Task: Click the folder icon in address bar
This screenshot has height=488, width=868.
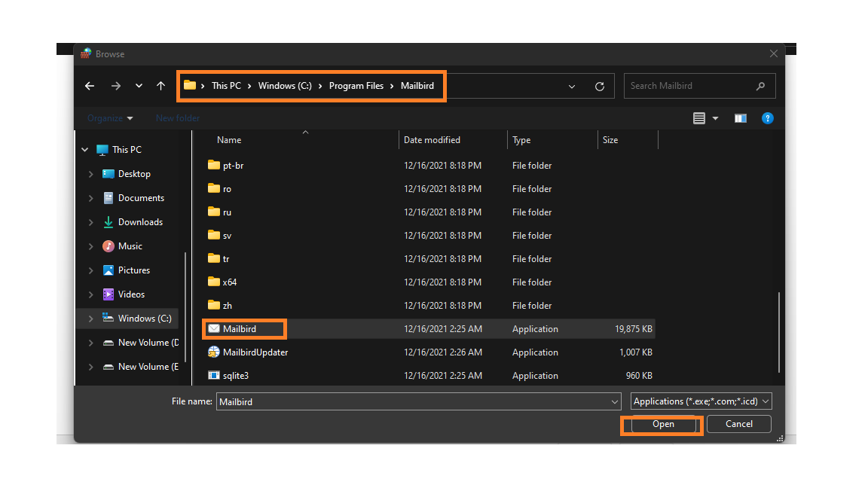Action: pos(190,85)
